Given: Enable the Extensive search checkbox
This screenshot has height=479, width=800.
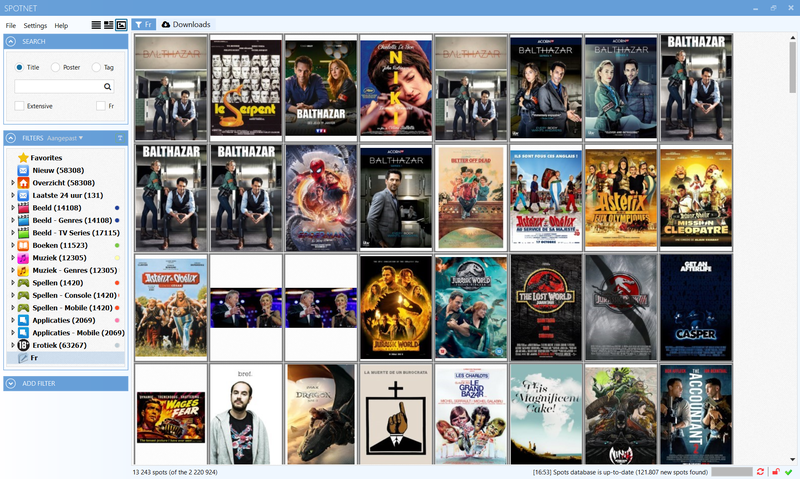Looking at the screenshot, I should 19,106.
